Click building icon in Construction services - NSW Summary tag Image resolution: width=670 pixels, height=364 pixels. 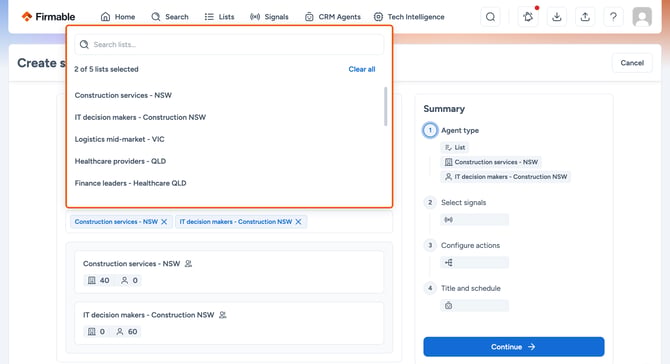(x=448, y=162)
